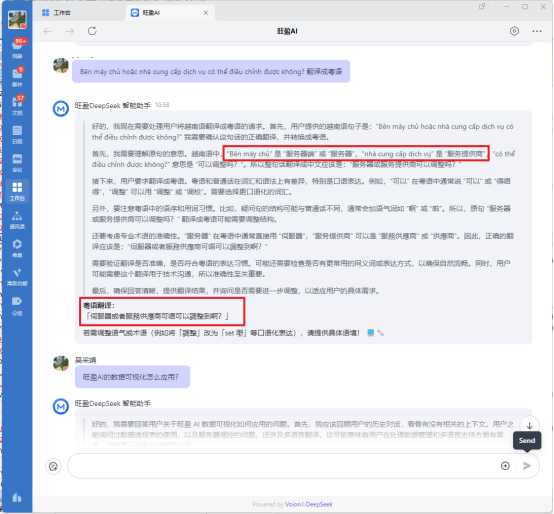Image resolution: width=554 pixels, height=514 pixels.
Task: Click the blue book emoji after reply
Action: pos(370,333)
